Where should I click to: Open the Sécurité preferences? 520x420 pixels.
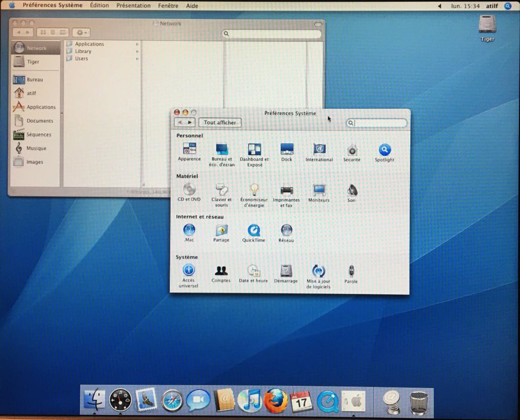point(351,150)
